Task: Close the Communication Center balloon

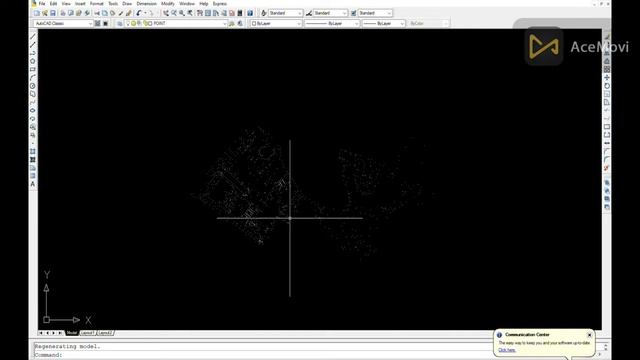Action: [x=589, y=335]
